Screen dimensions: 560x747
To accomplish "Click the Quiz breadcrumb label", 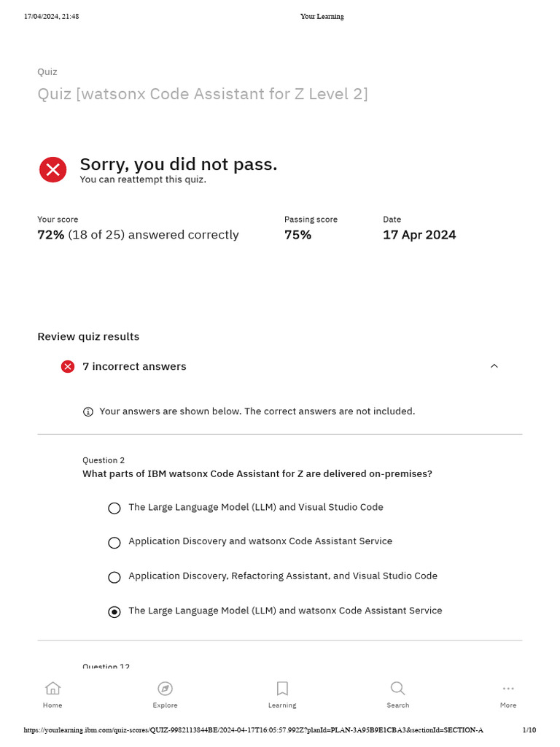I will [x=47, y=71].
